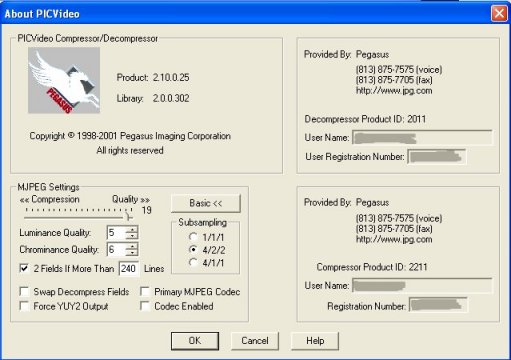Click the User Registration Number field

pyautogui.click(x=437, y=157)
